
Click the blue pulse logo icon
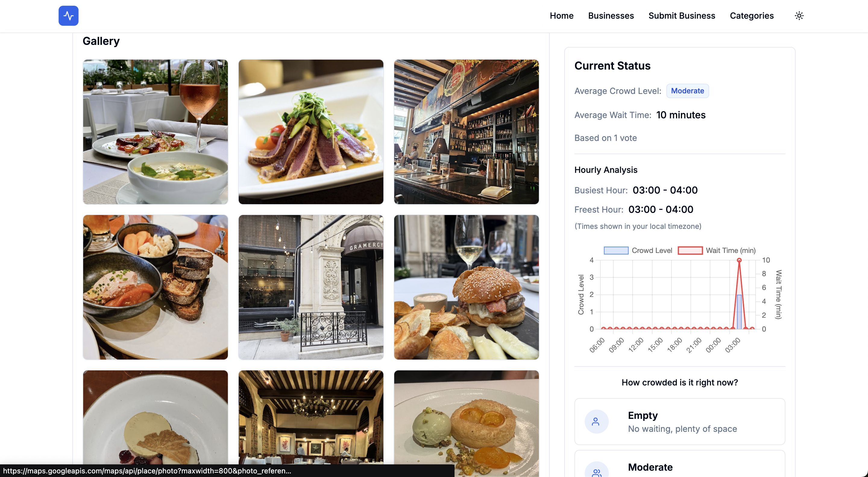click(x=68, y=15)
